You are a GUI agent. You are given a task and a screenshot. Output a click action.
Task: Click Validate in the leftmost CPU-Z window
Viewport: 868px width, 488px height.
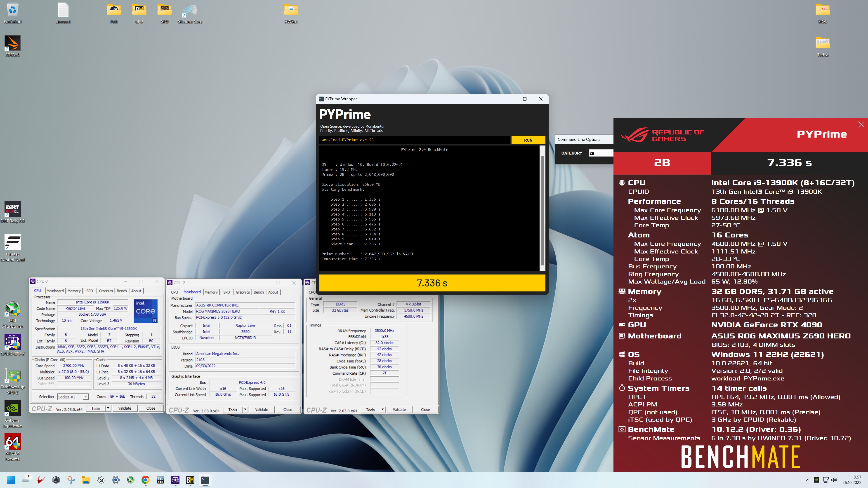click(125, 408)
